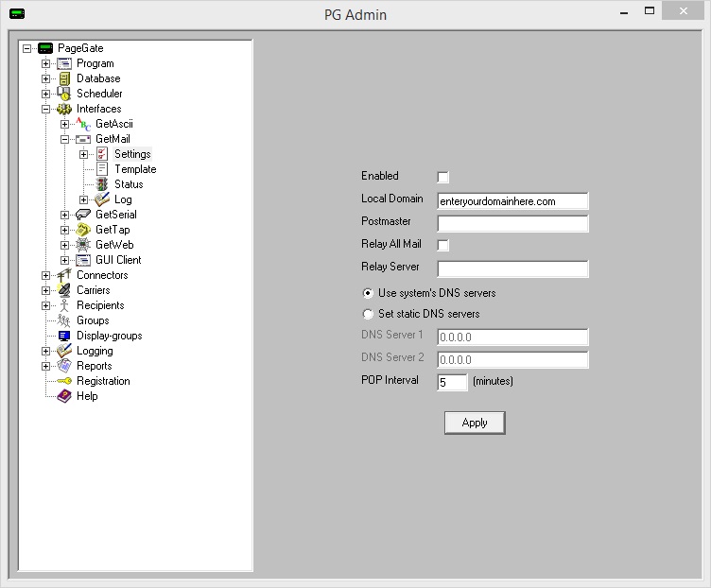The image size is (711, 588).
Task: Click the GetTap telephone icon
Action: pyautogui.click(x=83, y=230)
